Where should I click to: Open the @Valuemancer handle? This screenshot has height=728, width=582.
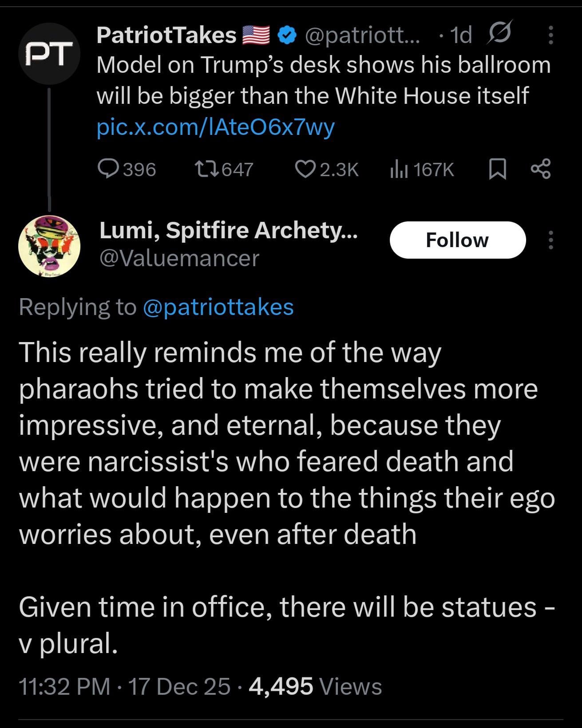point(180,258)
